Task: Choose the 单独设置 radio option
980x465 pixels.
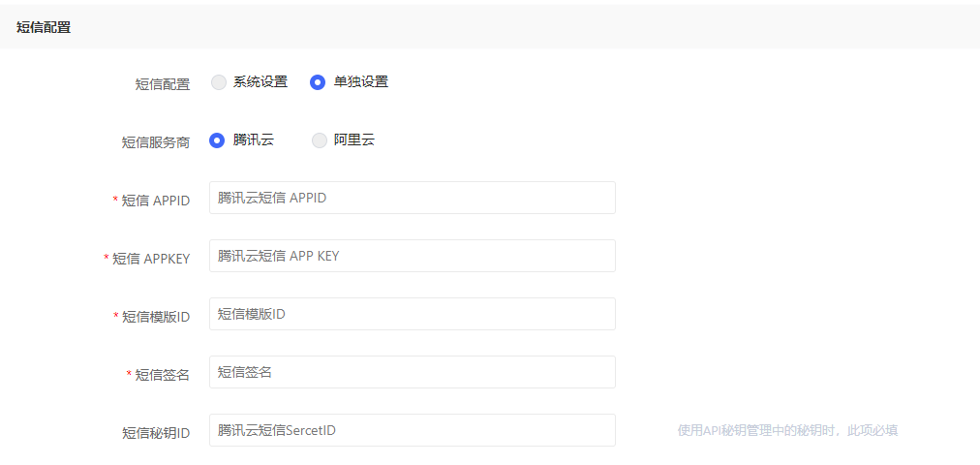Action: pos(318,82)
